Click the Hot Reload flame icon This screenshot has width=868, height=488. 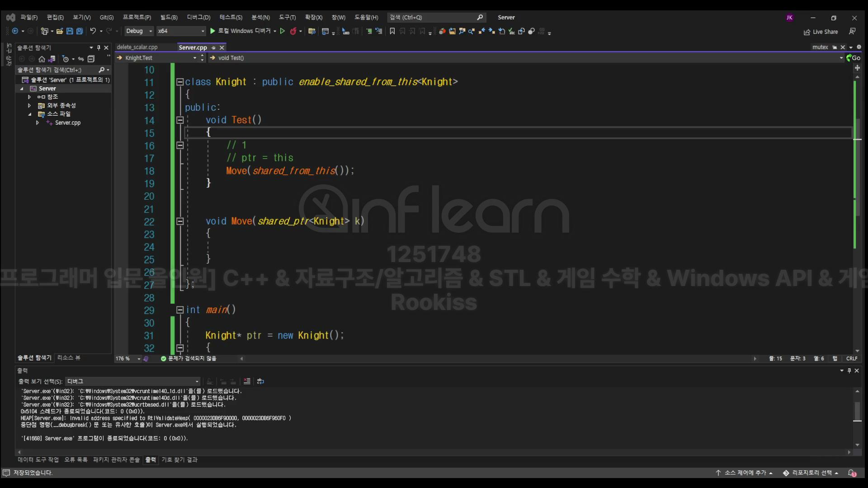[293, 31]
